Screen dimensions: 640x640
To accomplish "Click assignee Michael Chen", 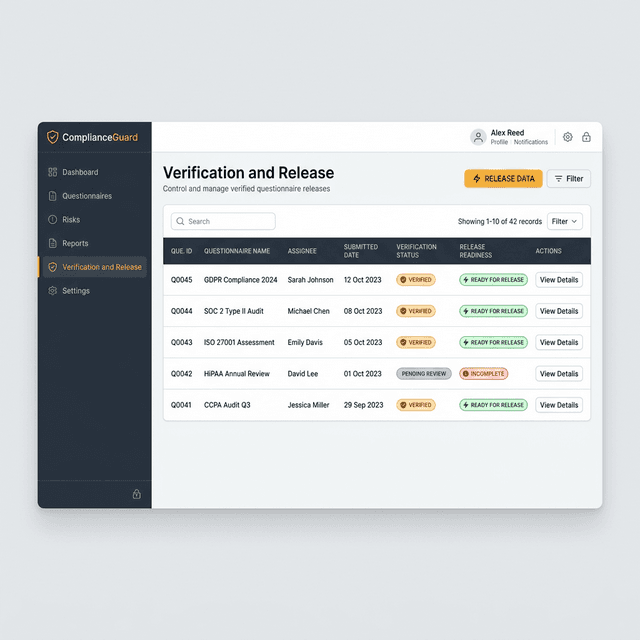I will pos(308,311).
